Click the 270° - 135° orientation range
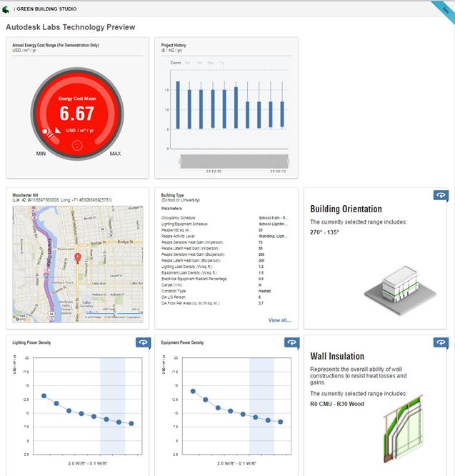This screenshot has height=476, width=455. [x=324, y=232]
